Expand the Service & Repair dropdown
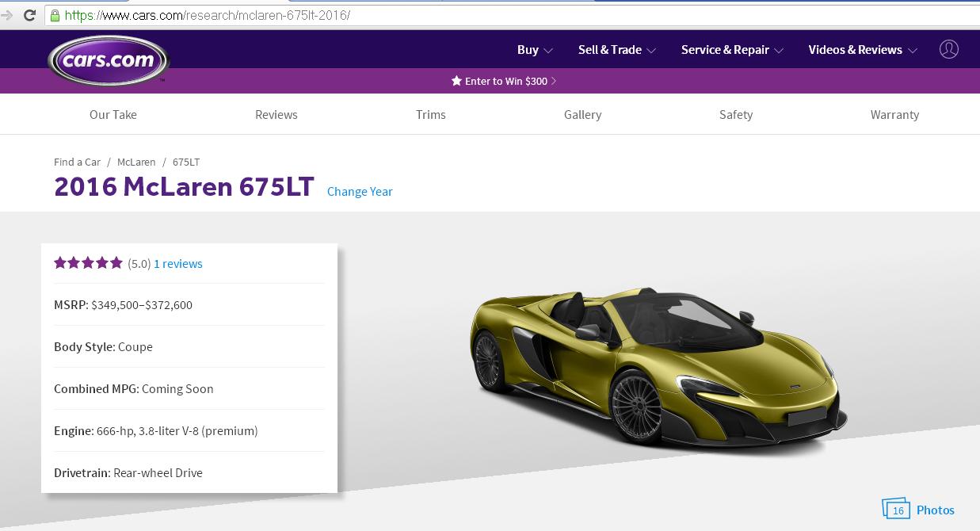This screenshot has height=531, width=980. [x=732, y=50]
